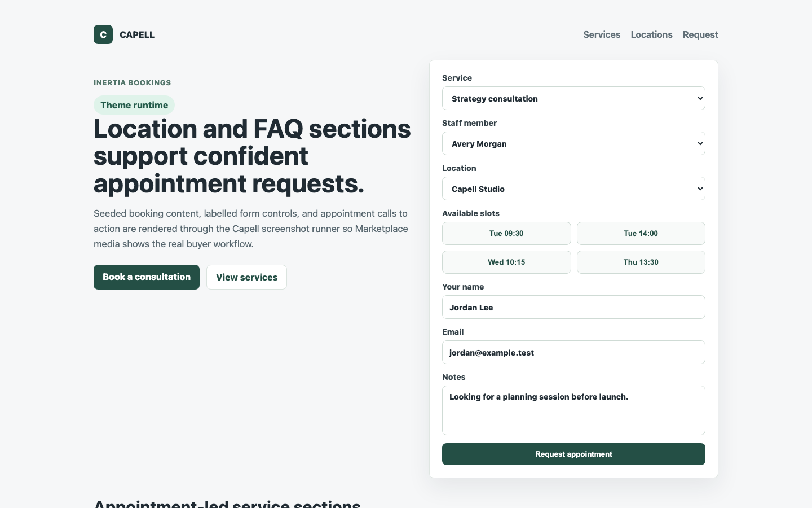812x508 pixels.
Task: Click the Book a consultation button
Action: 147,277
